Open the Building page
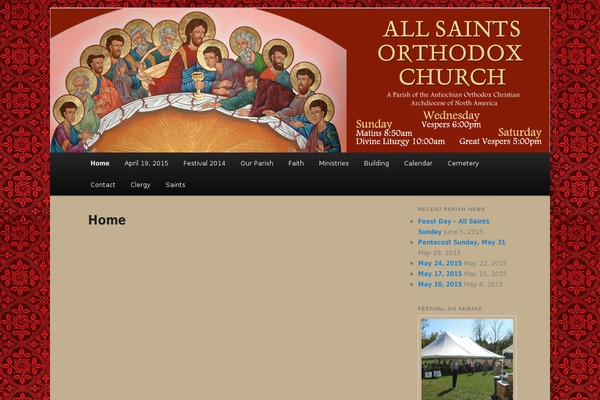 pyautogui.click(x=376, y=163)
